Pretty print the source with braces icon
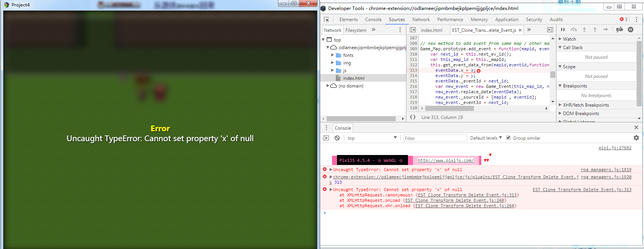The height and width of the screenshot is (249, 644). [x=413, y=117]
